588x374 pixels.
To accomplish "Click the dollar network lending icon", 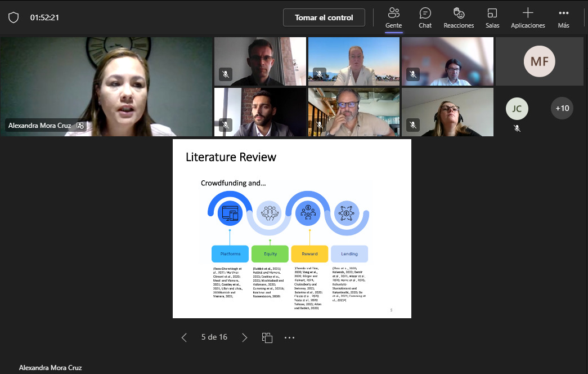I will 347,213.
